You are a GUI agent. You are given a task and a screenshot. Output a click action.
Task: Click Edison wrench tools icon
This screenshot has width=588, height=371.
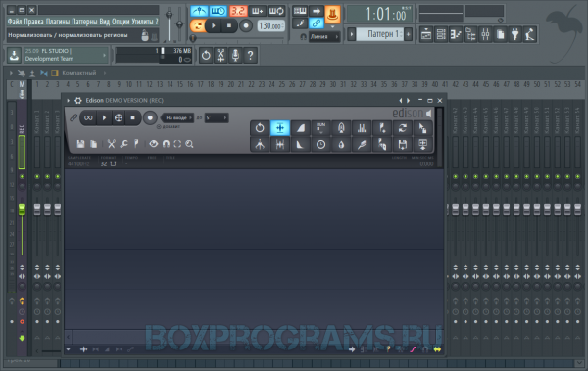[x=123, y=144]
